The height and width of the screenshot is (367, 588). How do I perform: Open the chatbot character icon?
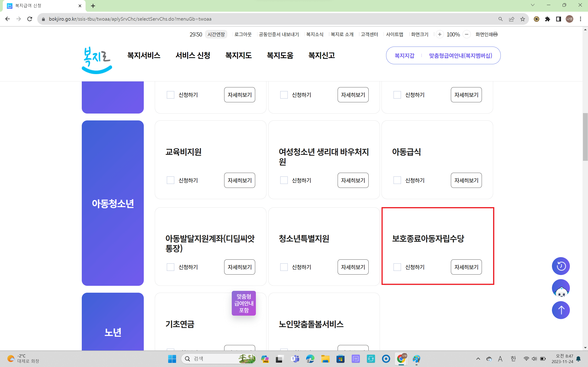tap(561, 288)
